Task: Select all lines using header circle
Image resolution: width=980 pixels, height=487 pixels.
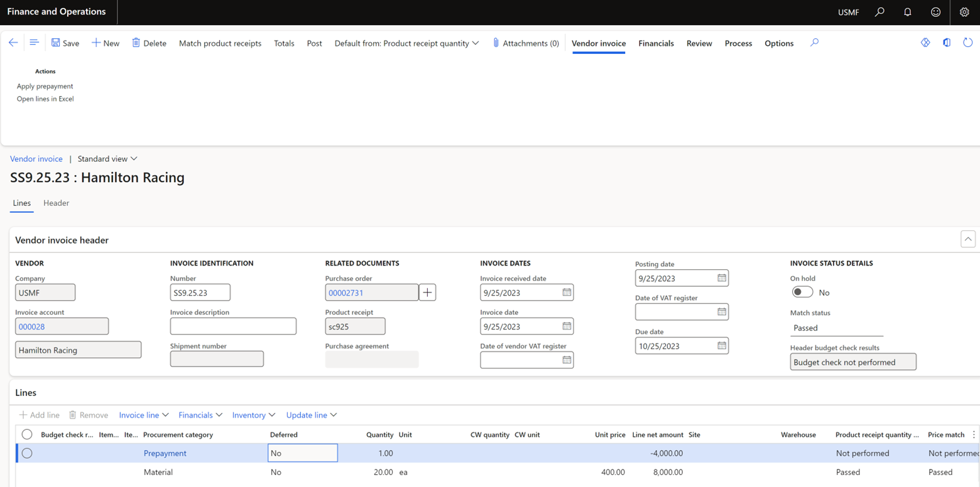Action: pos(27,434)
